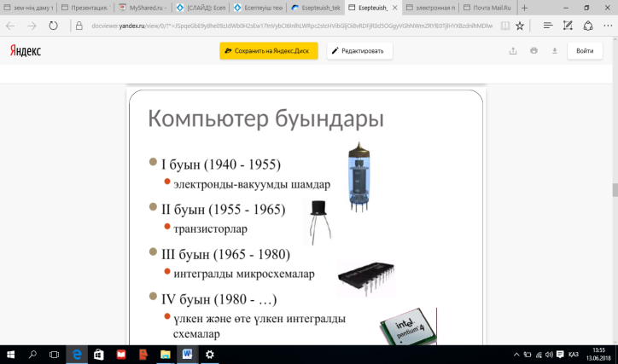Click the text III буын (1965 - 1980)
Viewport: 618px width, 364px height.
pos(225,254)
